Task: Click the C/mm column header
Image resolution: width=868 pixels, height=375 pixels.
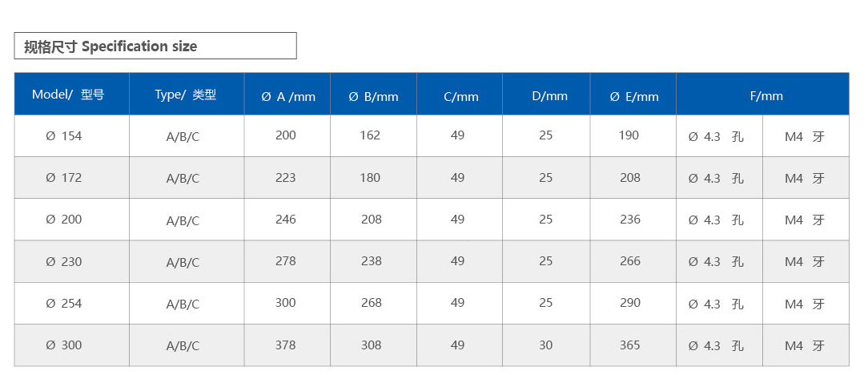Action: 460,96
